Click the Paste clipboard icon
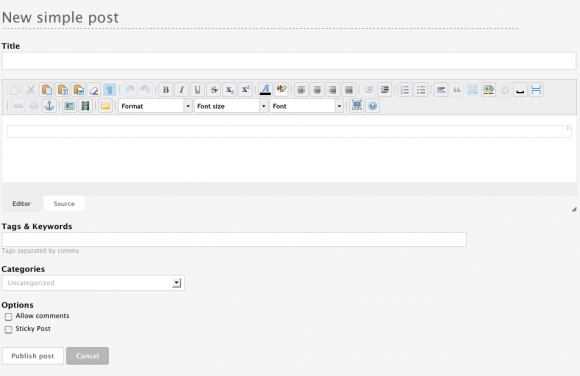 point(47,90)
